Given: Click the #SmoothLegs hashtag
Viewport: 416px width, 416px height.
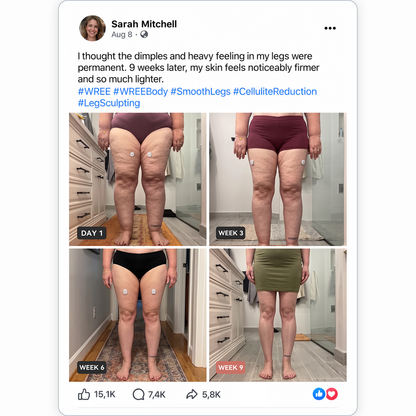Looking at the screenshot, I should (200, 91).
